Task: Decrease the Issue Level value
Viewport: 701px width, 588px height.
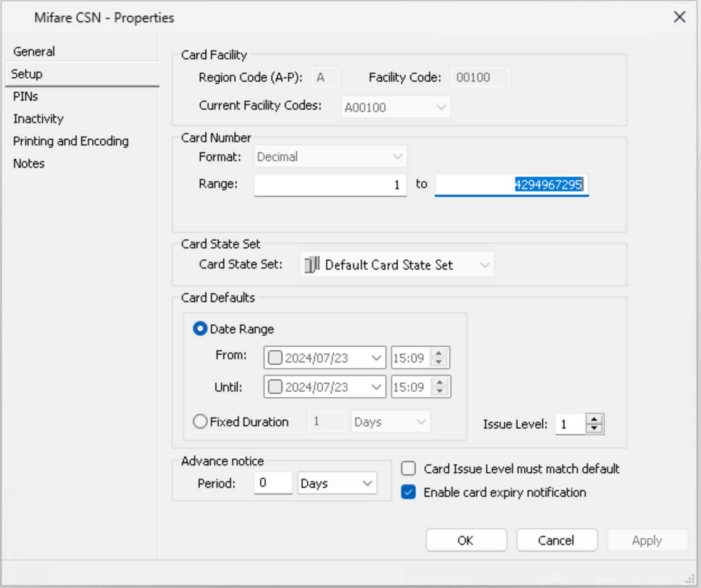Action: click(x=594, y=429)
